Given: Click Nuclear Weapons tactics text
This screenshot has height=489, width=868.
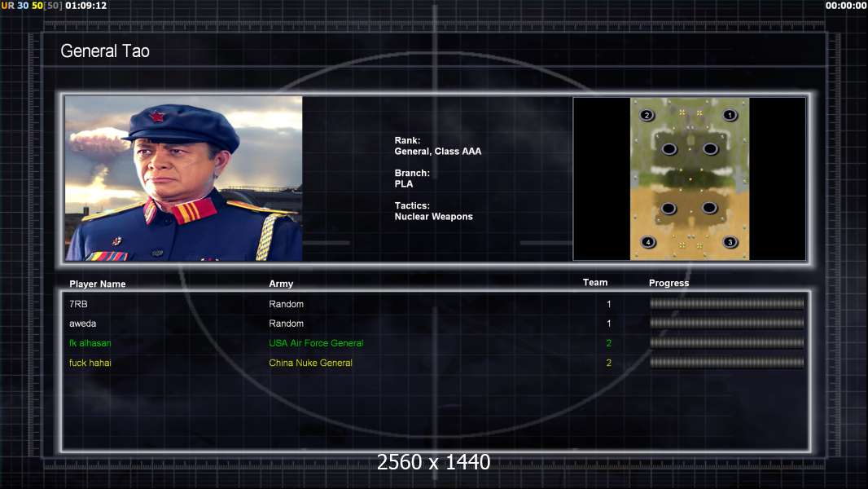Looking at the screenshot, I should coord(433,217).
